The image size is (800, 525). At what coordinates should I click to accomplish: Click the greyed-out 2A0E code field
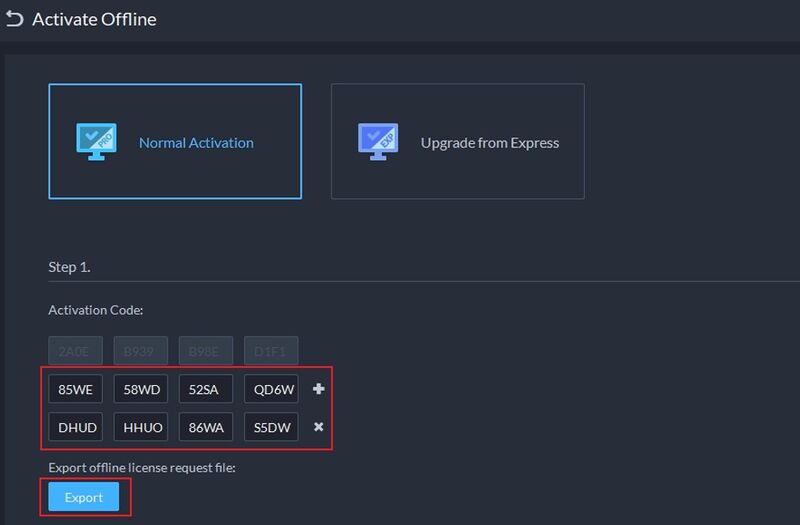pyautogui.click(x=76, y=351)
